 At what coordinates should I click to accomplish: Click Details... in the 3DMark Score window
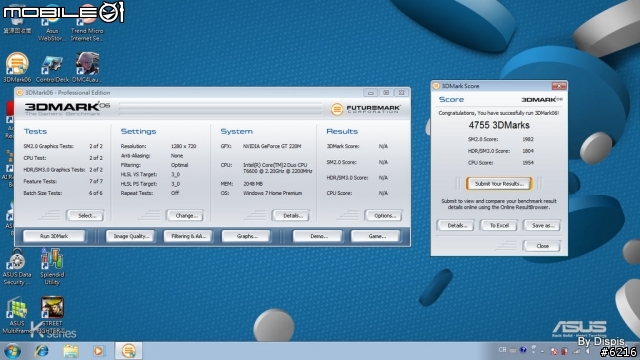click(455, 225)
